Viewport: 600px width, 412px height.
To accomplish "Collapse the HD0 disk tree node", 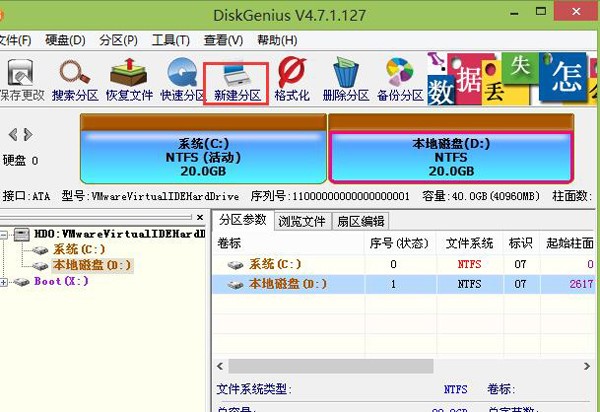I will click(3, 234).
